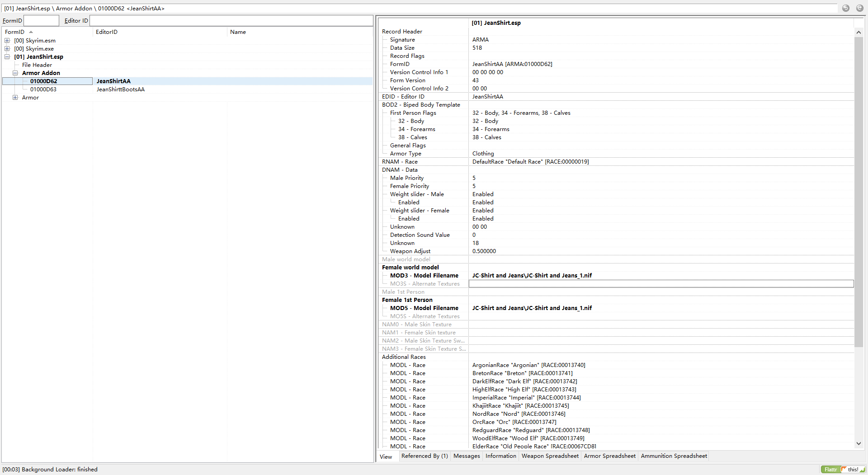Click the record view scrollbar down arrow
This screenshot has height=475, width=868.
(859, 444)
